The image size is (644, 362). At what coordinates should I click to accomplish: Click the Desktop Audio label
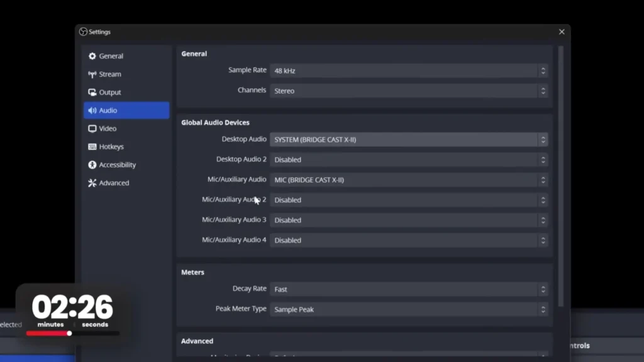point(244,139)
